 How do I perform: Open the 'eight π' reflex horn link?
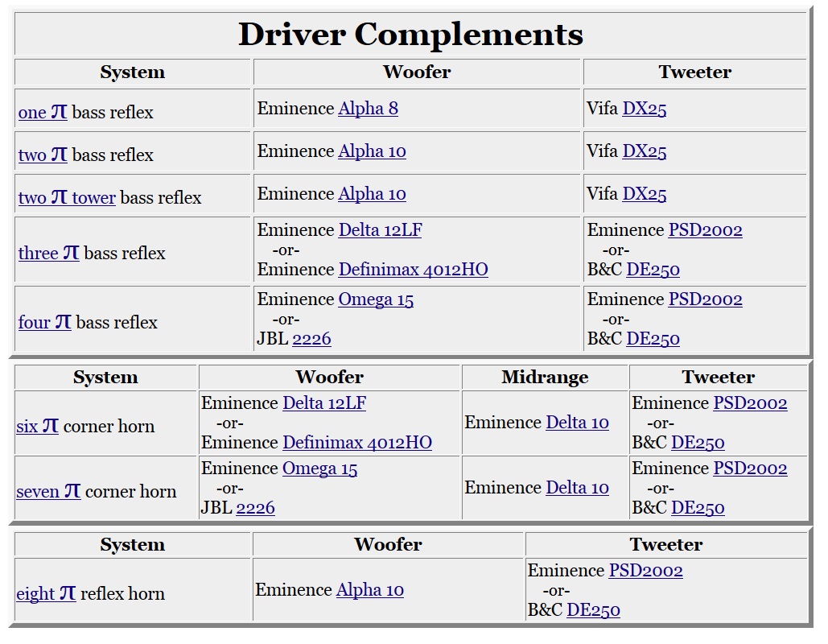[46, 593]
